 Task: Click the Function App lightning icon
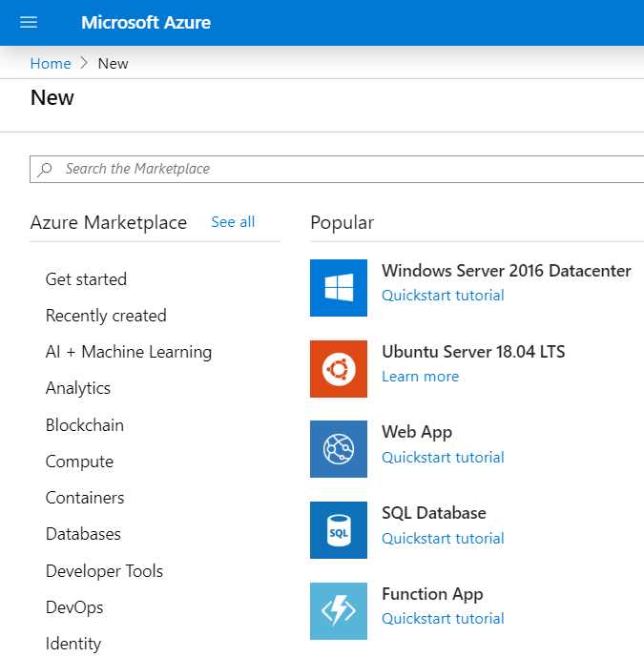(339, 611)
